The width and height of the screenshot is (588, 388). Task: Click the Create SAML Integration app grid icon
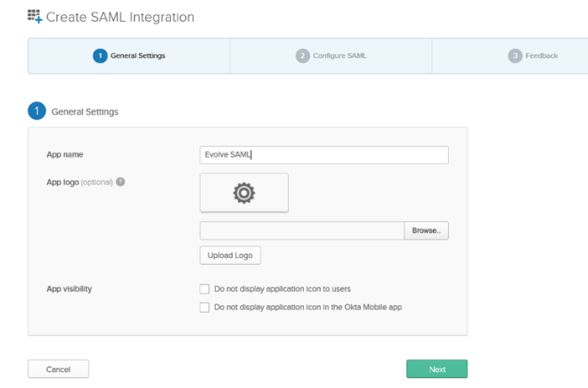point(35,16)
